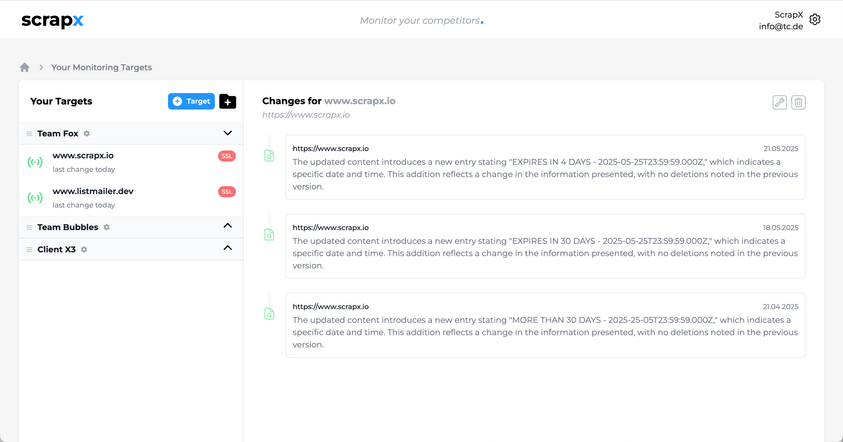Viewport: 843px width, 442px height.
Task: Add a new folder with black plus icon
Action: pos(227,101)
